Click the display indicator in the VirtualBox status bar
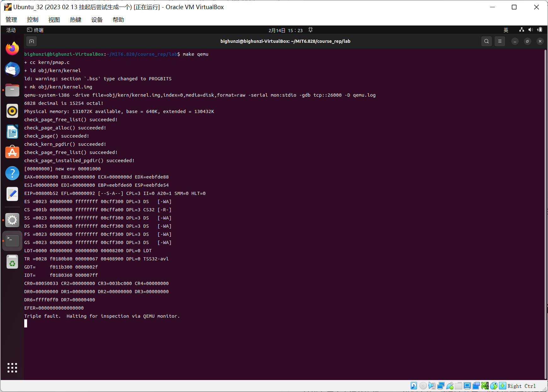This screenshot has height=392, width=548. [467, 386]
